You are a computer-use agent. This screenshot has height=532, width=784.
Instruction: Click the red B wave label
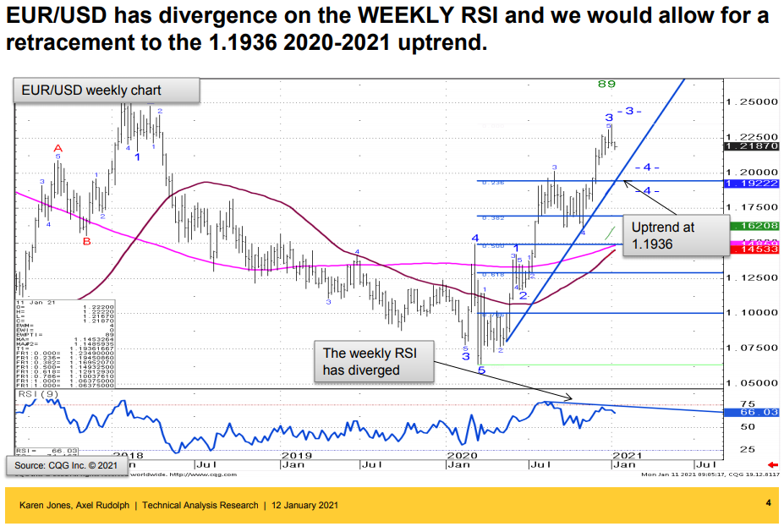pyautogui.click(x=86, y=243)
